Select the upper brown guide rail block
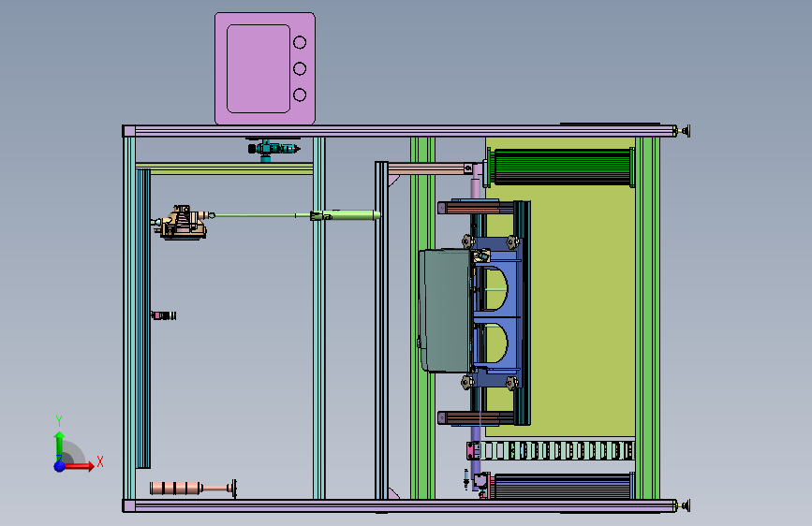The height and width of the screenshot is (526, 812). (x=476, y=208)
